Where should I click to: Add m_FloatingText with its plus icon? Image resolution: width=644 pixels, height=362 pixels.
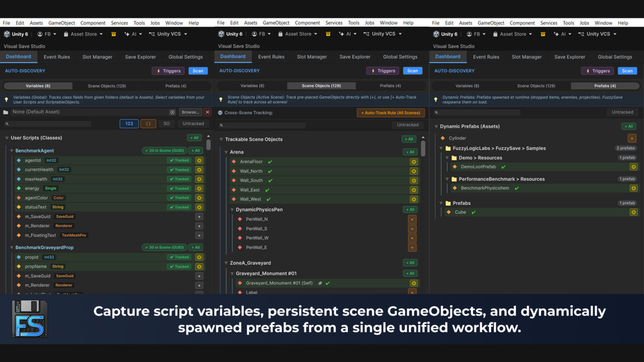[x=199, y=235]
